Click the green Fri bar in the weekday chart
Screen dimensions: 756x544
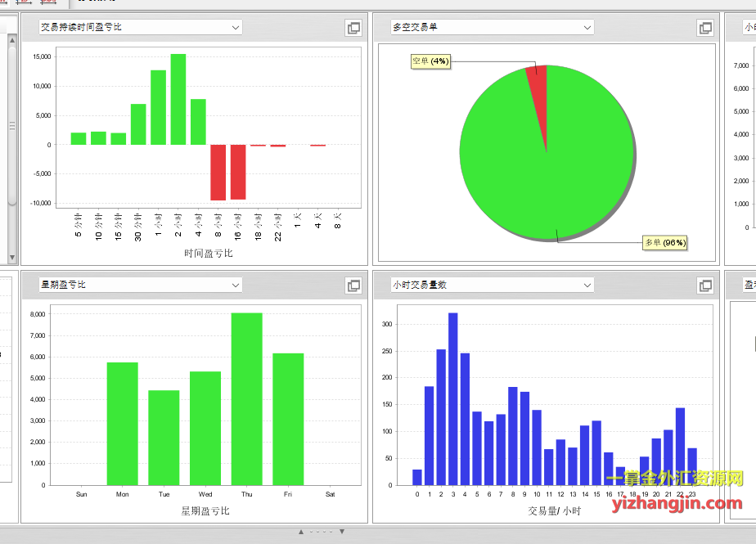[288, 419]
